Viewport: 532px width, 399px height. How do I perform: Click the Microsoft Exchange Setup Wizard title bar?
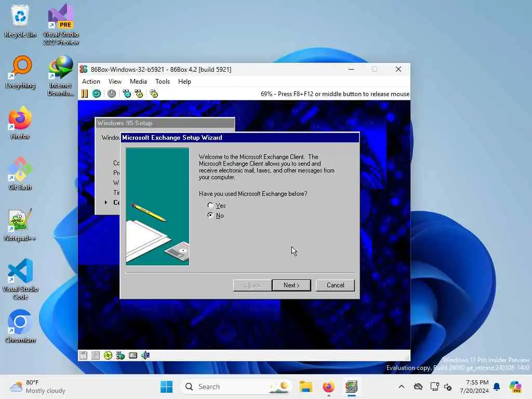click(x=240, y=137)
